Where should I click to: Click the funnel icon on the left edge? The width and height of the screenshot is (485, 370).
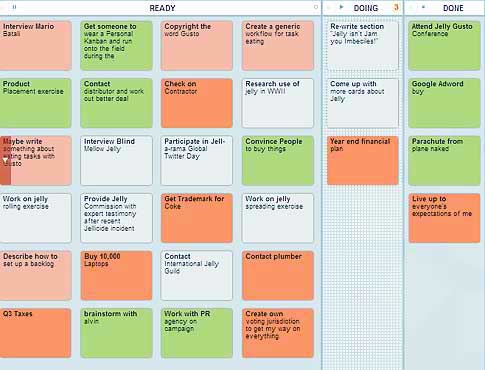(x=5, y=161)
